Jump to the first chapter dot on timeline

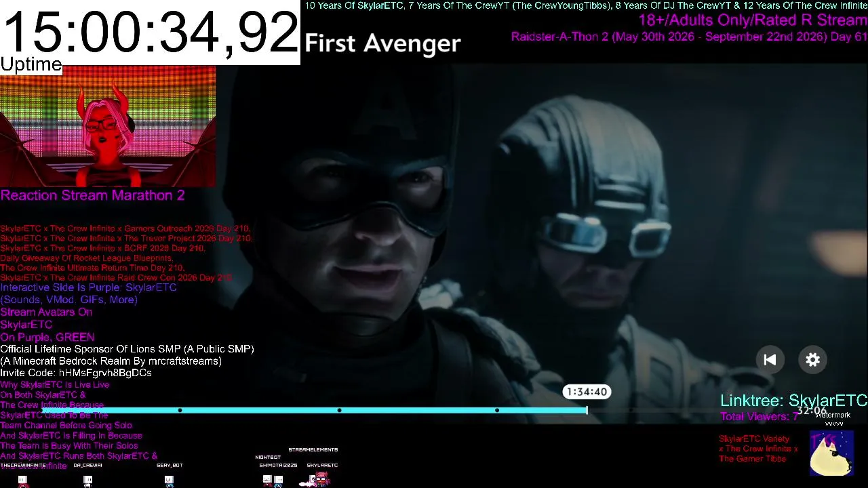(x=180, y=410)
